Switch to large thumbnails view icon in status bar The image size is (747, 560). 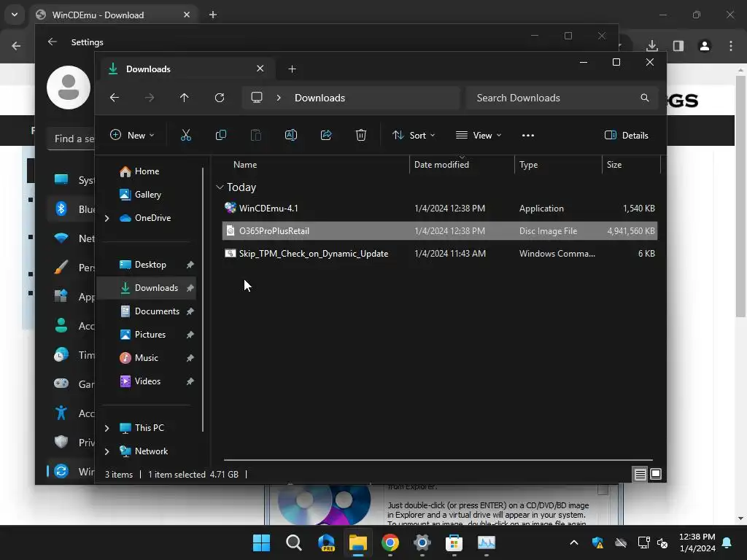656,474
